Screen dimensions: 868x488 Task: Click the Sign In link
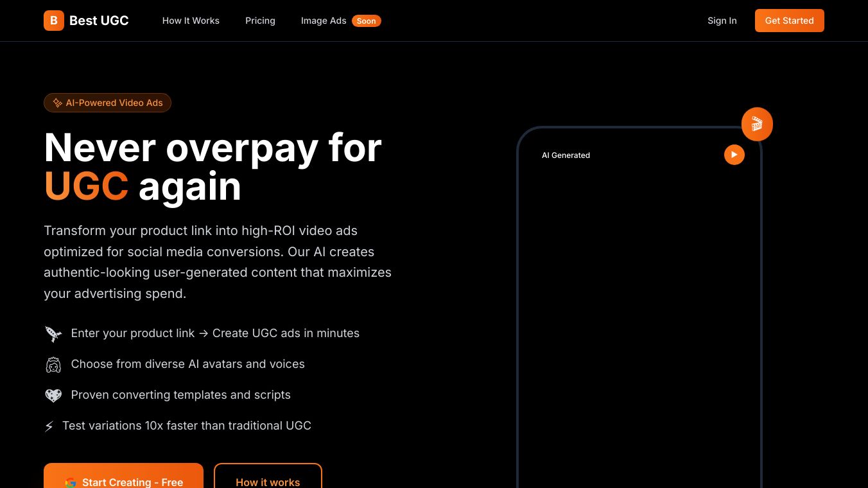722,21
